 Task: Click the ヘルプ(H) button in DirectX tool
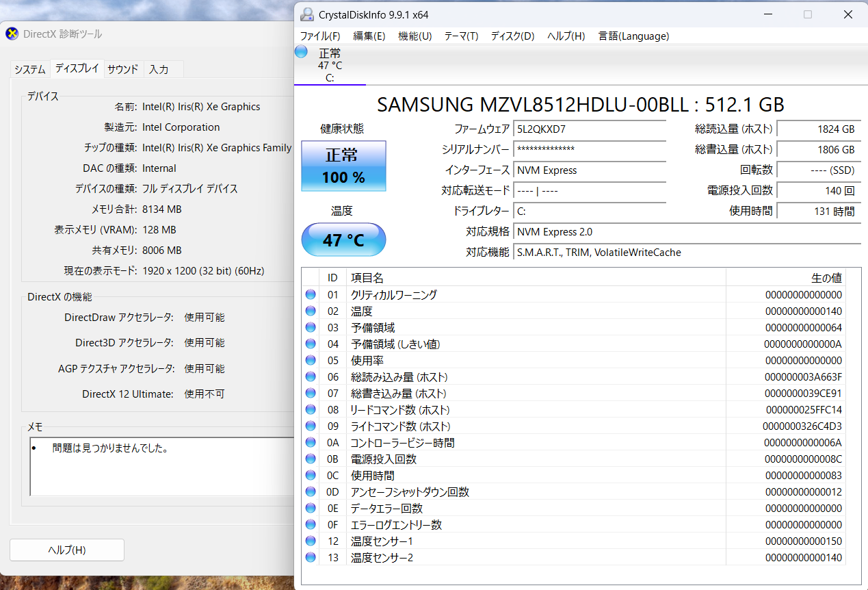click(x=67, y=550)
